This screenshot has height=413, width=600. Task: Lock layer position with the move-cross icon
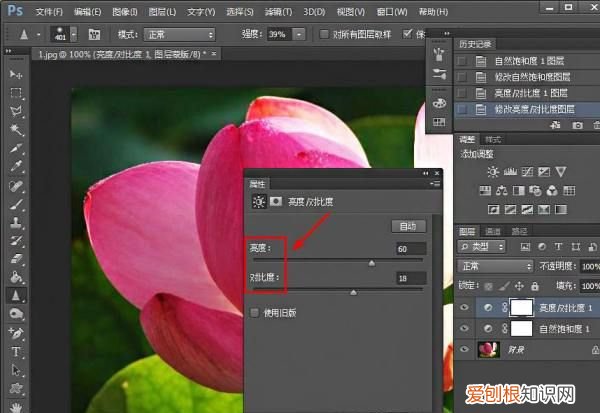(519, 286)
